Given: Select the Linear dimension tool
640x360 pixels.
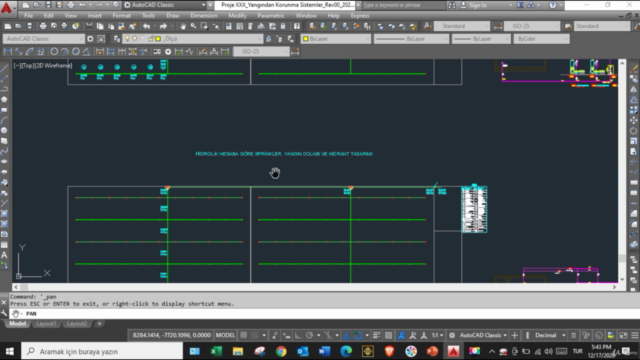Looking at the screenshot, I should pos(7,51).
